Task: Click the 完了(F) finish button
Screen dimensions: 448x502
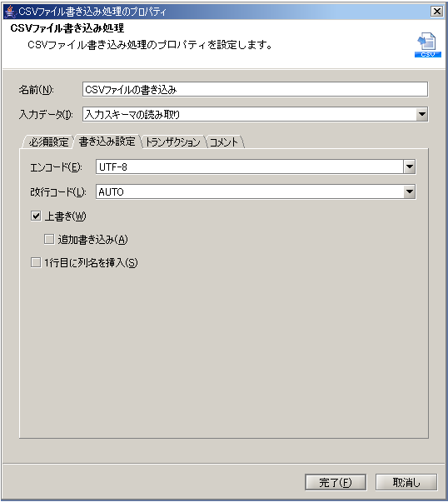Action: [x=336, y=482]
